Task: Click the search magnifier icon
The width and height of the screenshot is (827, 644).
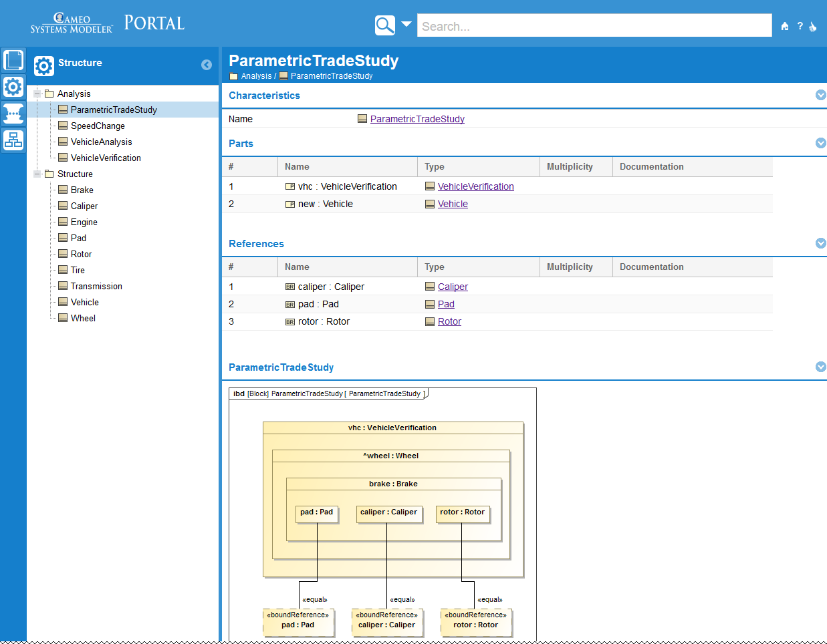Action: click(384, 25)
